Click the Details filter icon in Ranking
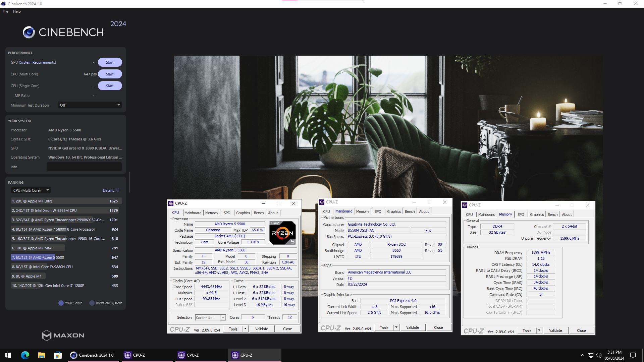This screenshot has width=644, height=362. 118,190
